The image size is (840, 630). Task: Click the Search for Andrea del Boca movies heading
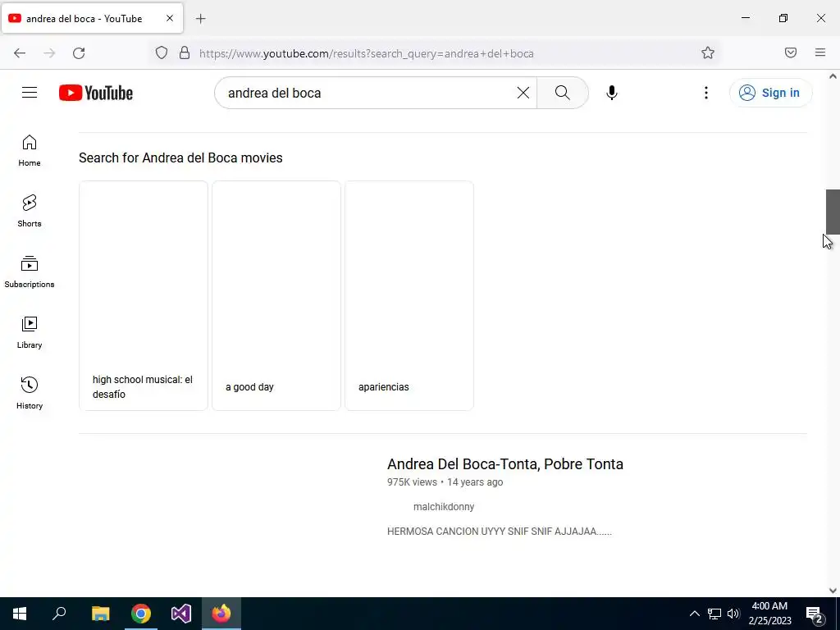180,158
